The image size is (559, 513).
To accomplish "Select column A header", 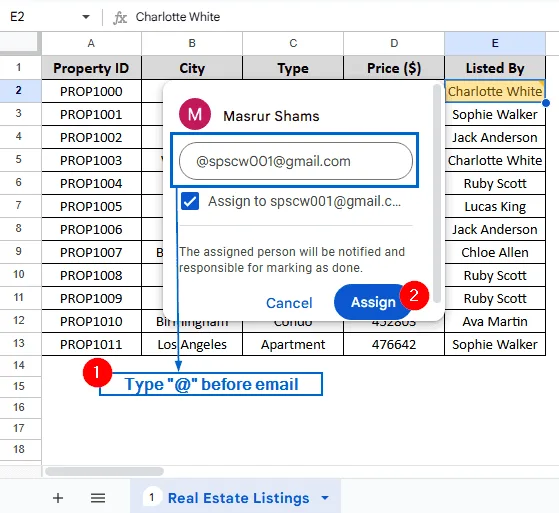I will tap(91, 43).
